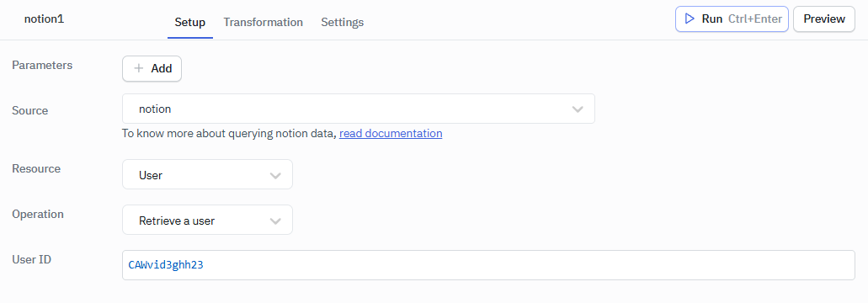
Task: Click the chevron arrow in Source field
Action: tap(578, 109)
